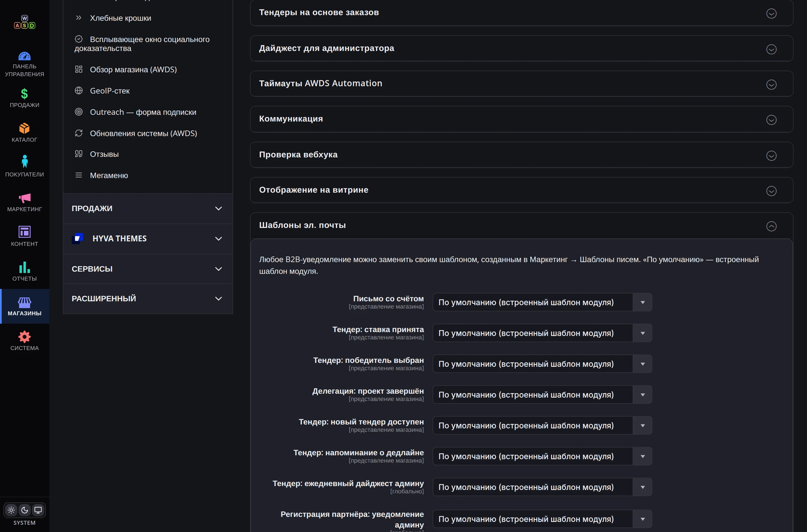The width and height of the screenshot is (807, 532).
Task: Expand the HYVA THEMES config tab
Action: click(x=148, y=239)
